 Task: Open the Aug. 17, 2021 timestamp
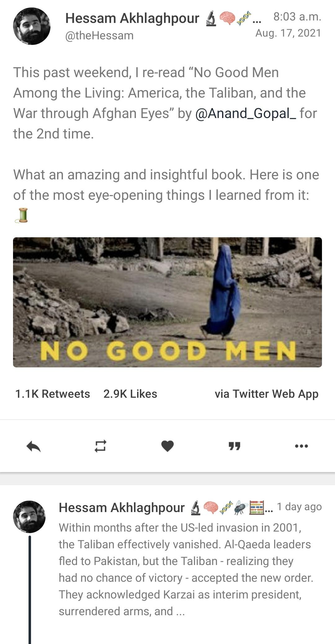[289, 33]
